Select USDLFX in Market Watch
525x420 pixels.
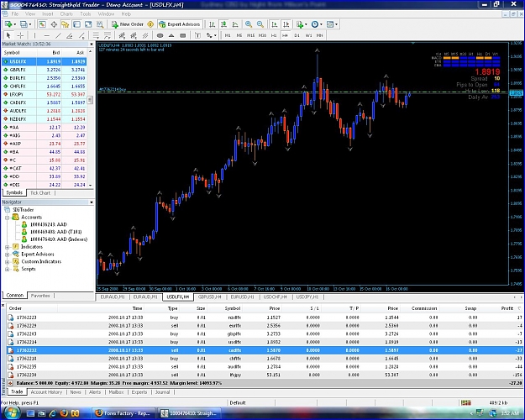click(x=45, y=61)
